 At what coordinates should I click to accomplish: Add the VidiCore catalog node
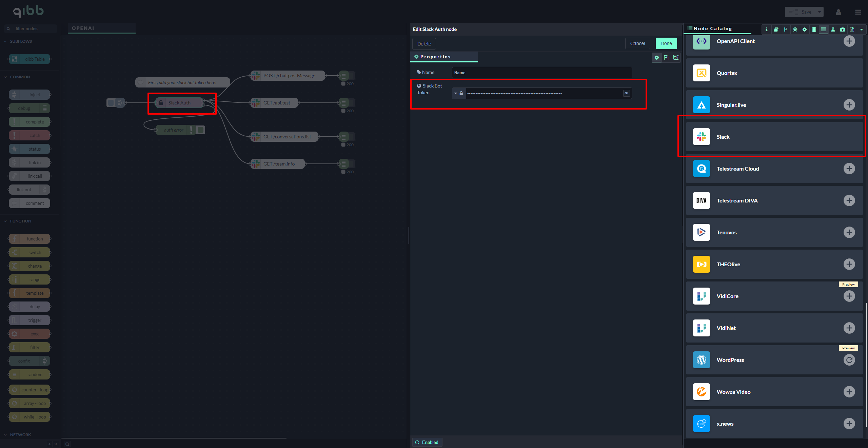[849, 296]
